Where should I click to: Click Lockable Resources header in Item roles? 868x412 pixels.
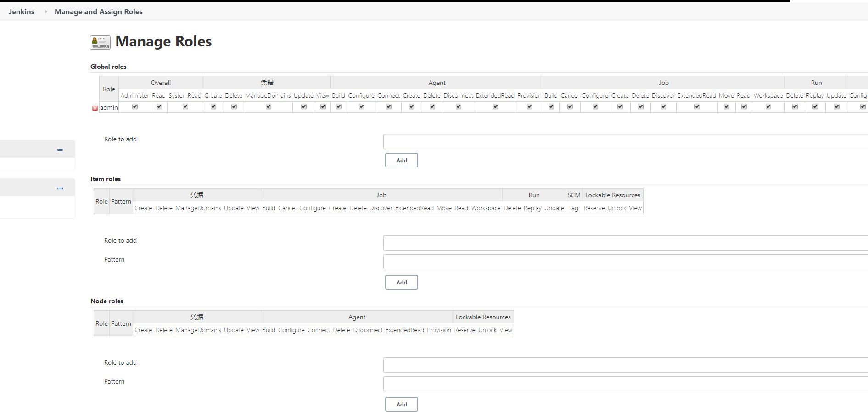pos(613,195)
